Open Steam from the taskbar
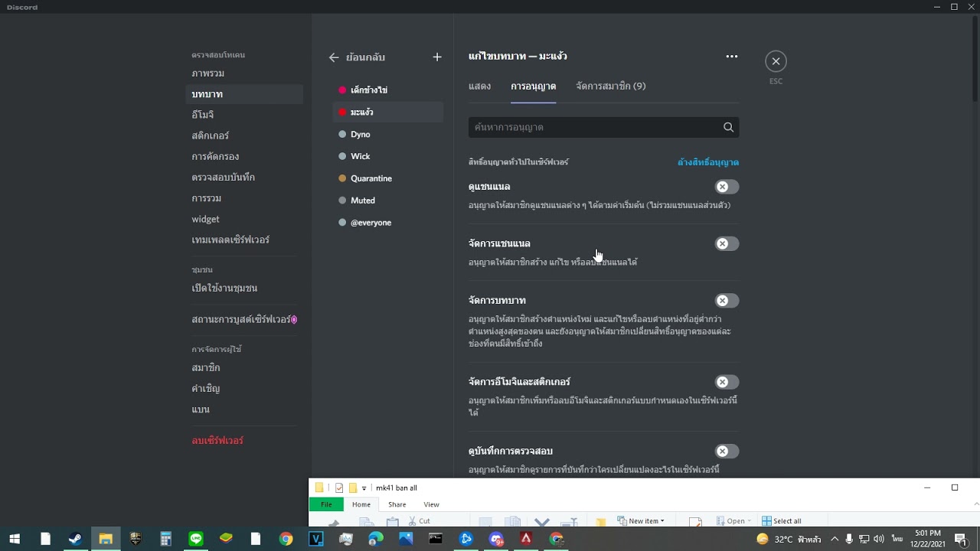The height and width of the screenshot is (551, 980). pos(75,539)
